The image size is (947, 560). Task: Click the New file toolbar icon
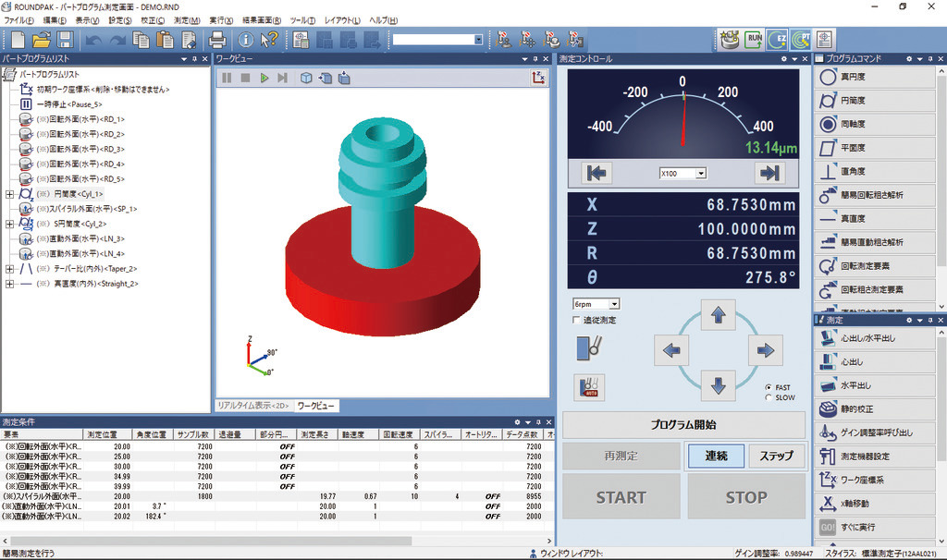tap(18, 40)
